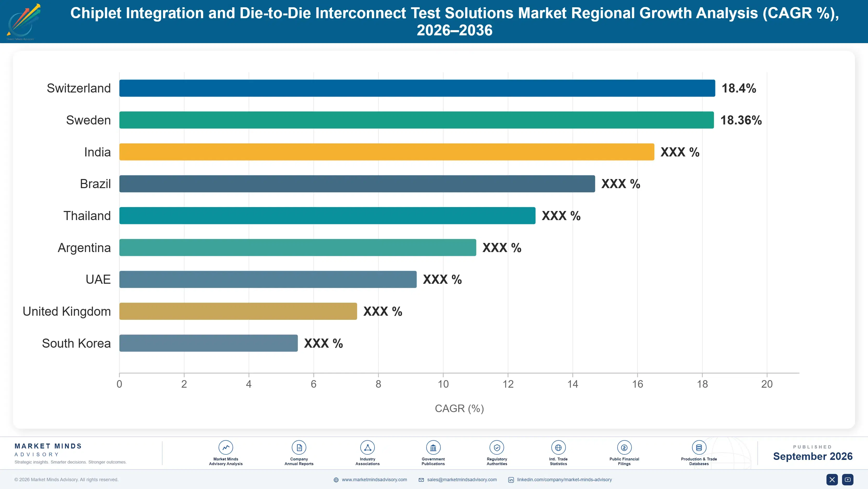Click the Switzerland axis label
Screen dimensions: 868x489
coord(78,88)
